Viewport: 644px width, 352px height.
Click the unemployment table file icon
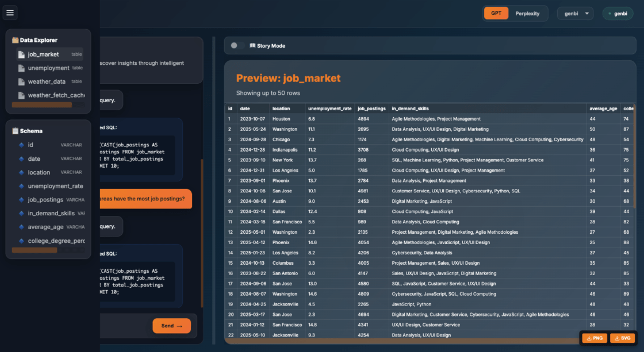(21, 68)
